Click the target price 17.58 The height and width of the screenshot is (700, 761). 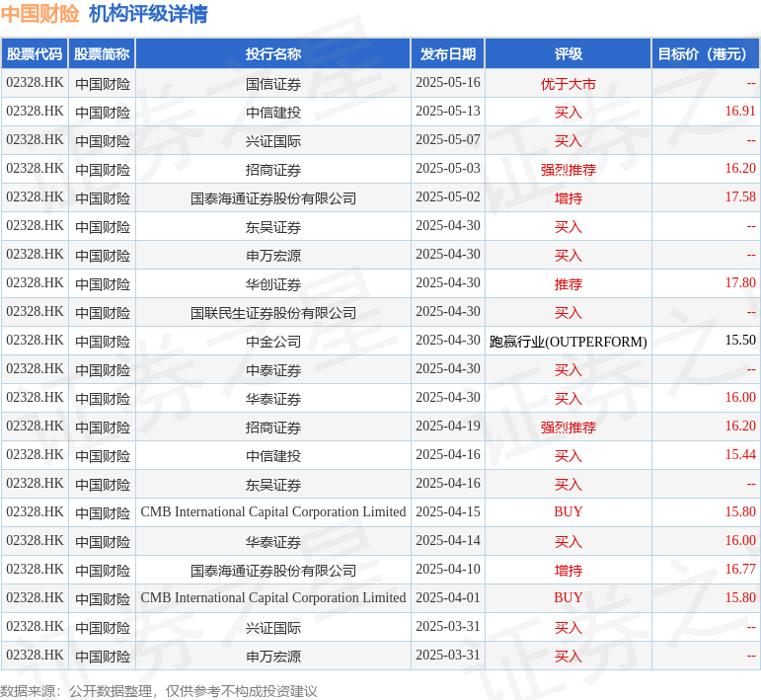[740, 197]
